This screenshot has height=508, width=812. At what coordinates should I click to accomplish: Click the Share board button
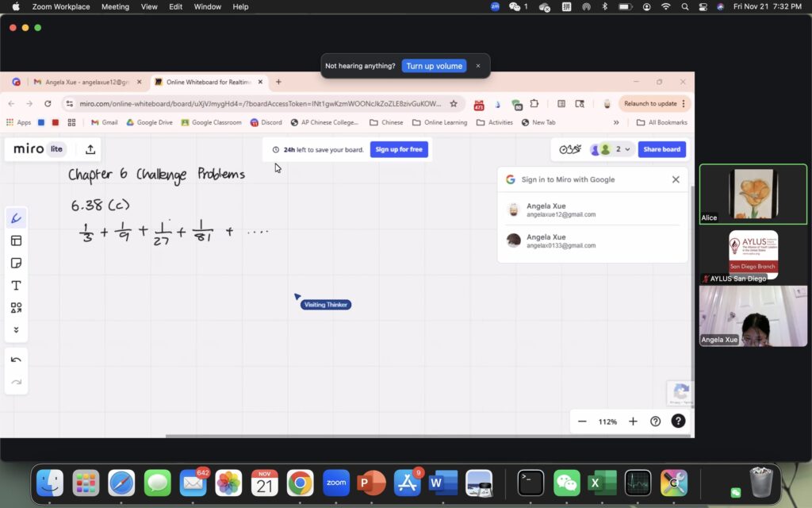coord(661,149)
